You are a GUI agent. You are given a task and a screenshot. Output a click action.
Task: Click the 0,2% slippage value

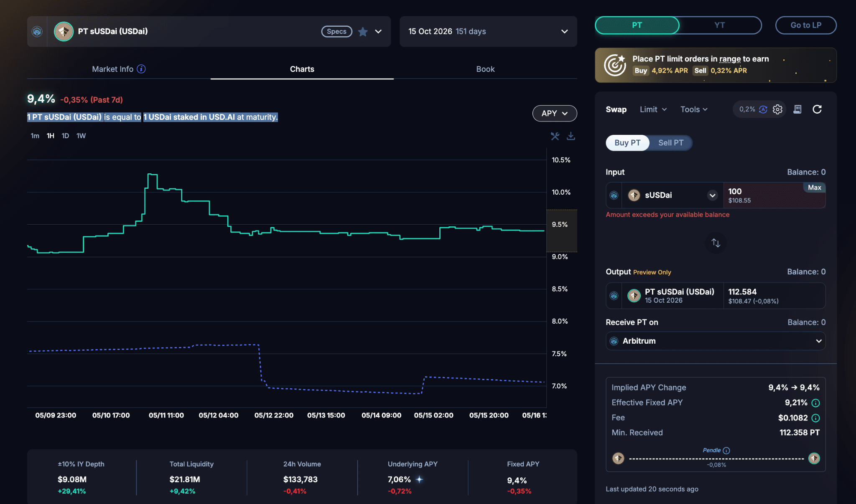point(747,109)
